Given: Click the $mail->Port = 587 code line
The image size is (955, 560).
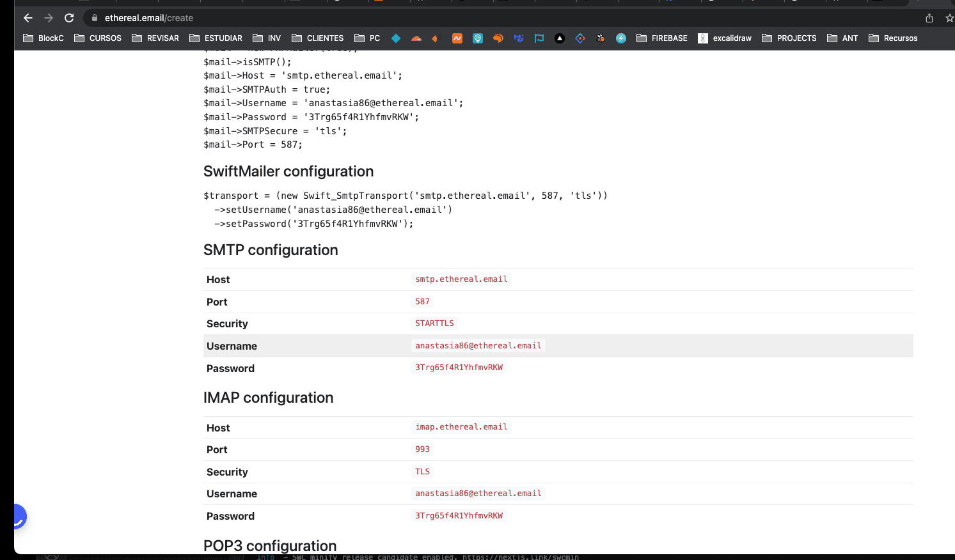Looking at the screenshot, I should click(253, 144).
